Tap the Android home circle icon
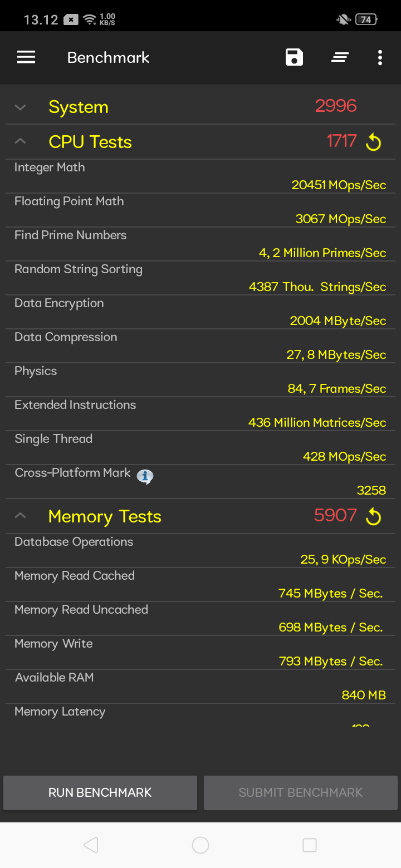The width and height of the screenshot is (401, 868). 200,845
